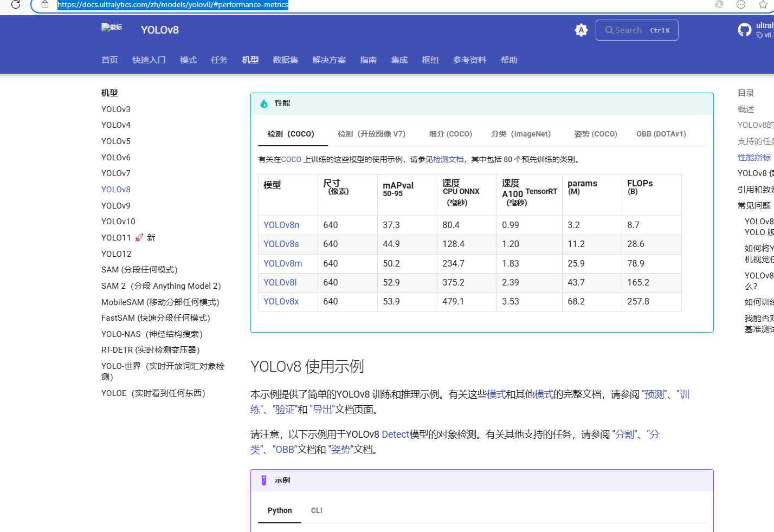The width and height of the screenshot is (774, 532).
Task: Open the GitHub repository icon
Action: pyautogui.click(x=745, y=30)
